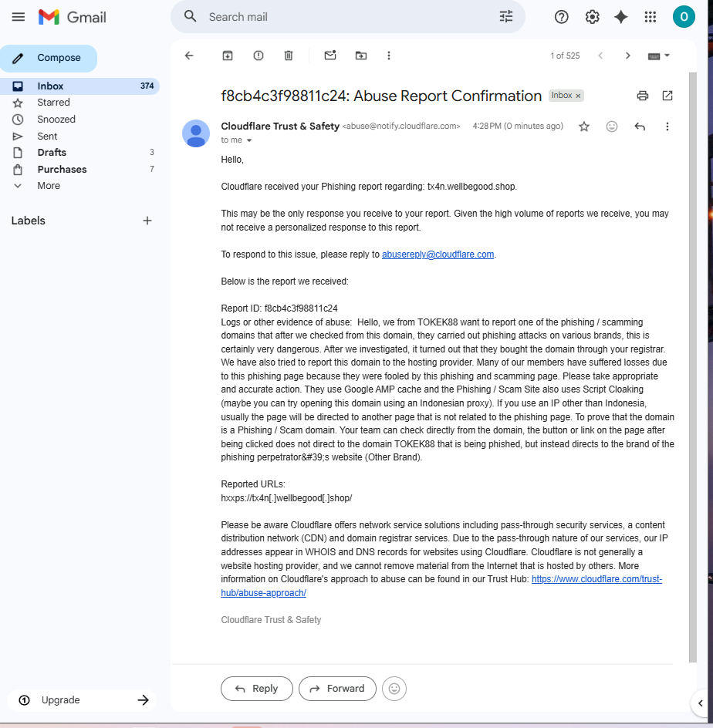Open Gemini sparkle icon
713x728 pixels.
620,17
